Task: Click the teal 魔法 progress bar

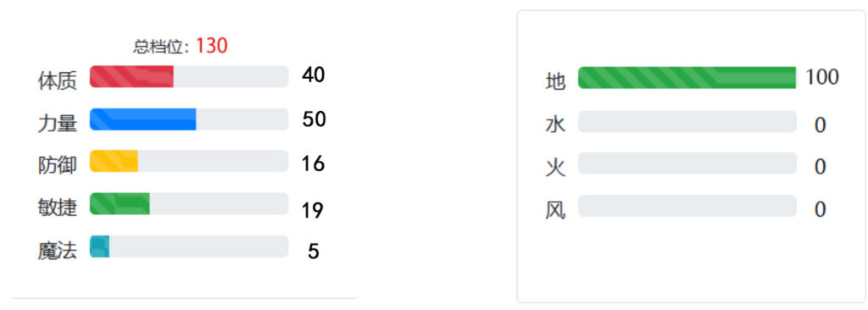Action: [x=189, y=246]
